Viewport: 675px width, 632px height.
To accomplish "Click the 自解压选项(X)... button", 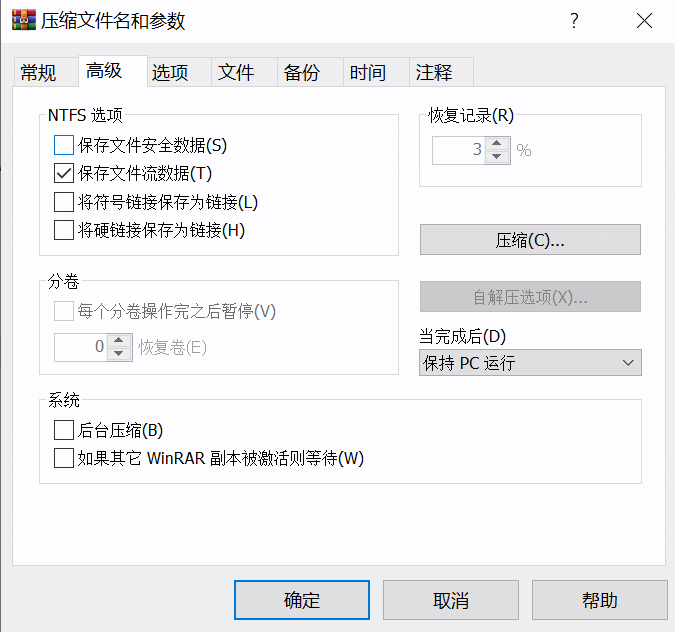I will coord(530,297).
